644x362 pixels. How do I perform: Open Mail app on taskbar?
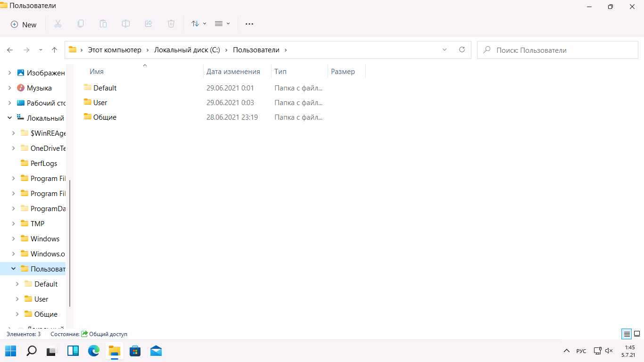point(156,351)
